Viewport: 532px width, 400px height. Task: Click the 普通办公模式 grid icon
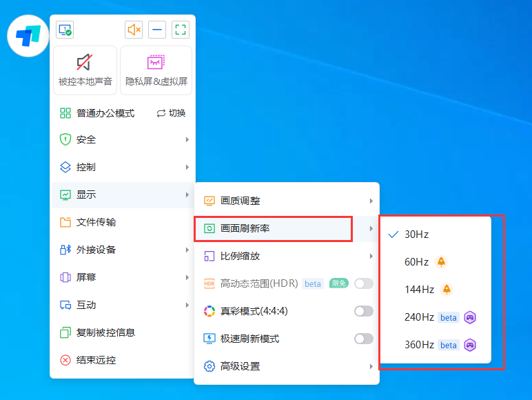(65, 113)
